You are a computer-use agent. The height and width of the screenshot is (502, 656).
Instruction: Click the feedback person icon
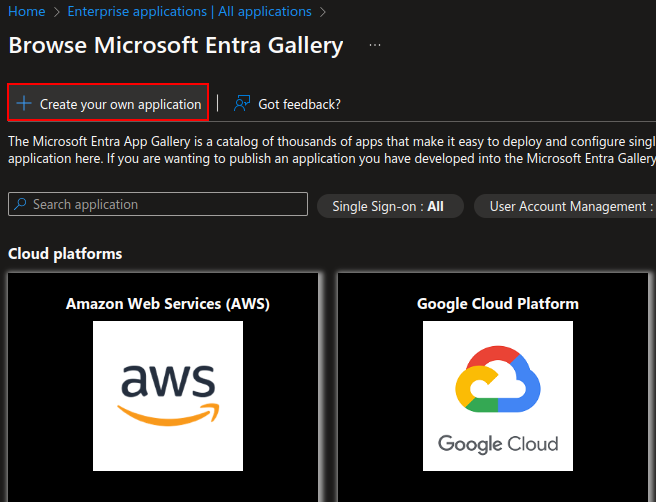(242, 103)
